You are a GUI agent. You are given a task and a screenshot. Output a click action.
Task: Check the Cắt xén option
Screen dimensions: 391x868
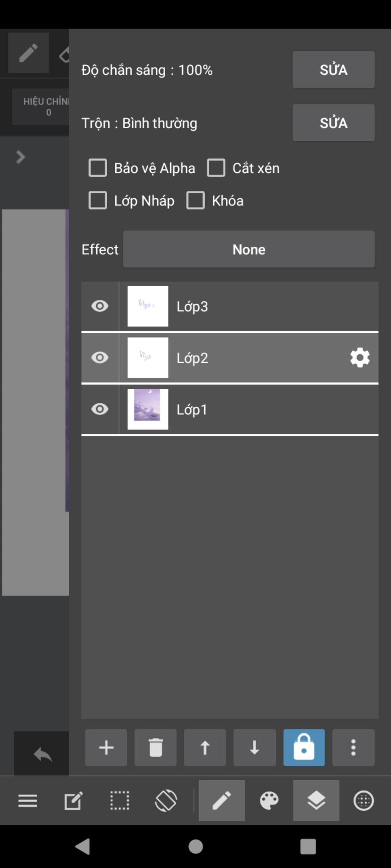tap(216, 168)
